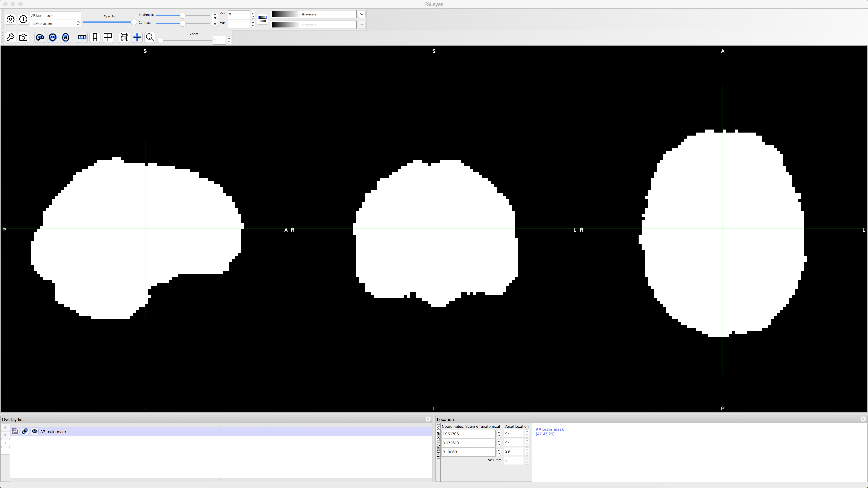Switch to the History vertical tab
Screen dimensions: 868x488
pyautogui.click(x=438, y=451)
